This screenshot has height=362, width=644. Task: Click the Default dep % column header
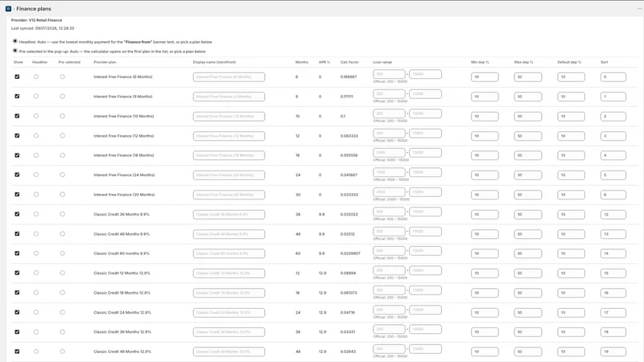tap(569, 62)
